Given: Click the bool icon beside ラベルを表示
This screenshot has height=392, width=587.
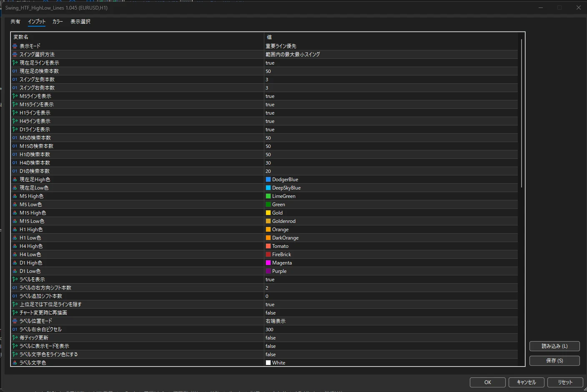Looking at the screenshot, I should click(x=15, y=280).
